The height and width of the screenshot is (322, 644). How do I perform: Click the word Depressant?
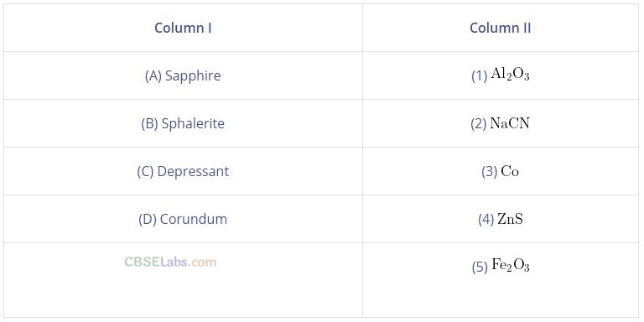click(193, 171)
